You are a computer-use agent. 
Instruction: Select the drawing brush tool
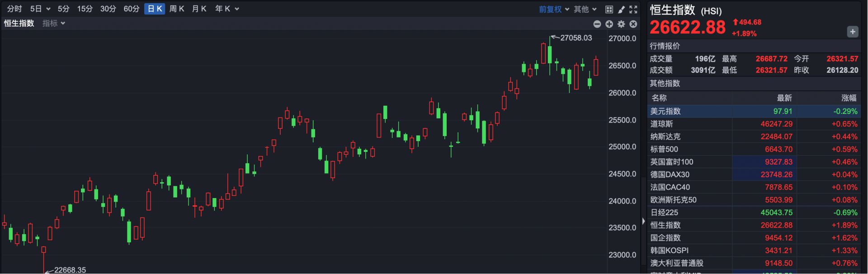coord(621,9)
